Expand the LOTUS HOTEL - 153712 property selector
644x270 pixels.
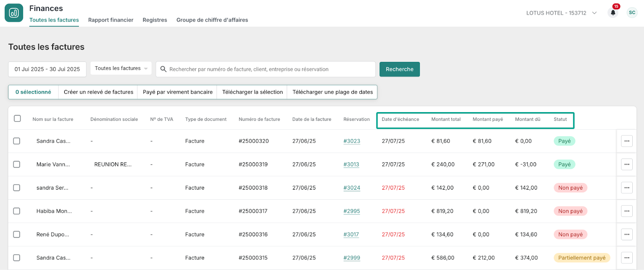(x=561, y=13)
